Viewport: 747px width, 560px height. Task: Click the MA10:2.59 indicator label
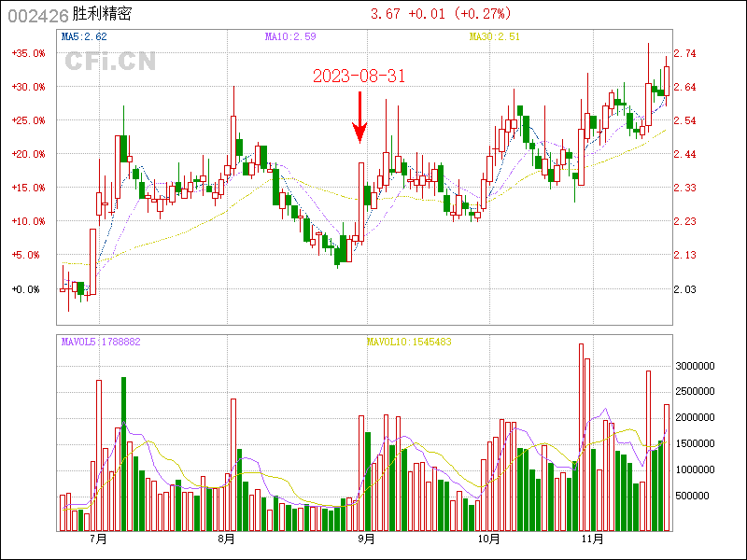tap(290, 36)
